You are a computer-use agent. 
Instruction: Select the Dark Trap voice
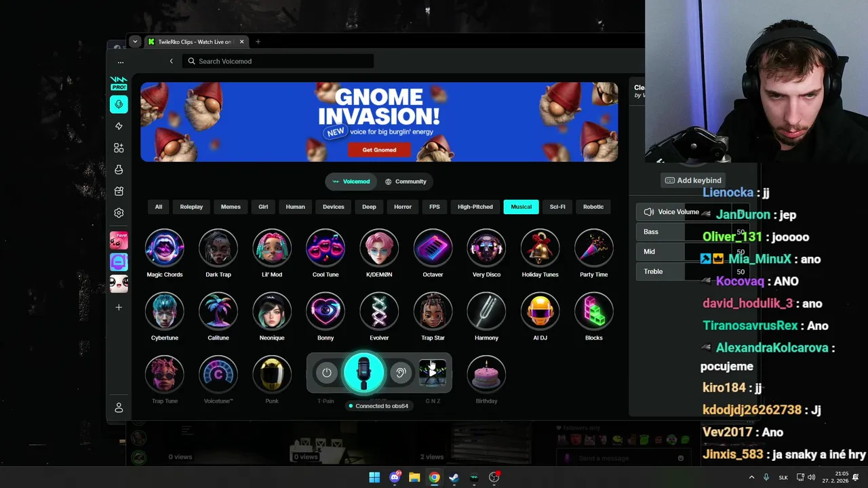[x=218, y=248]
